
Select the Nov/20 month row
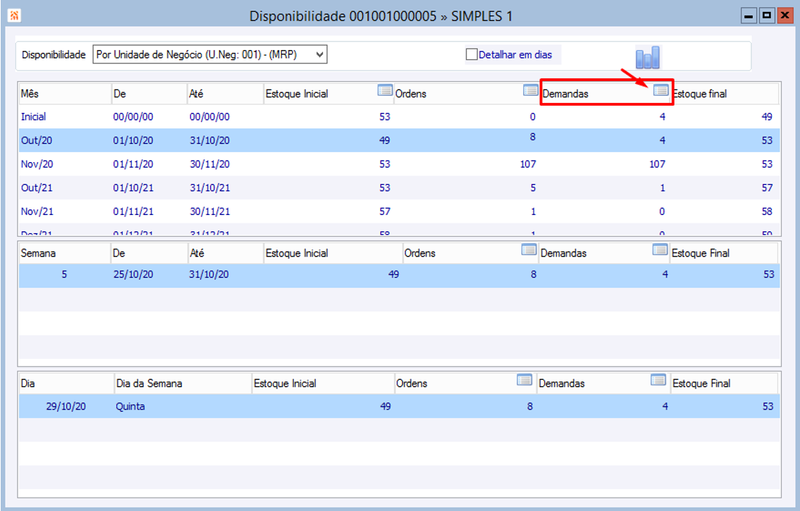(x=399, y=164)
